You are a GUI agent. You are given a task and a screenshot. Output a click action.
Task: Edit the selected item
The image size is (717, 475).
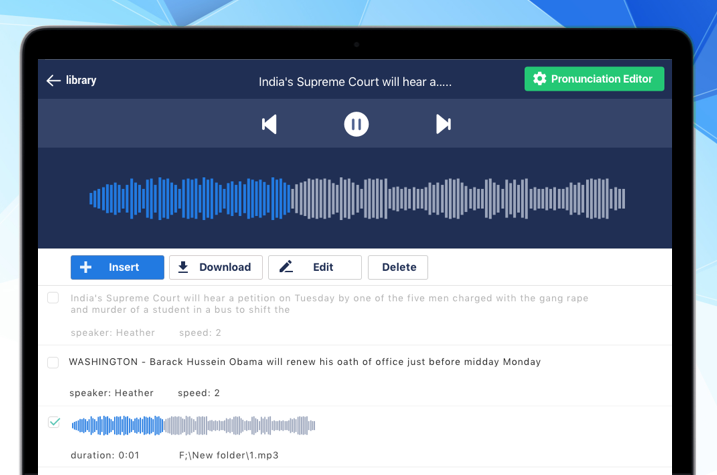pyautogui.click(x=315, y=267)
